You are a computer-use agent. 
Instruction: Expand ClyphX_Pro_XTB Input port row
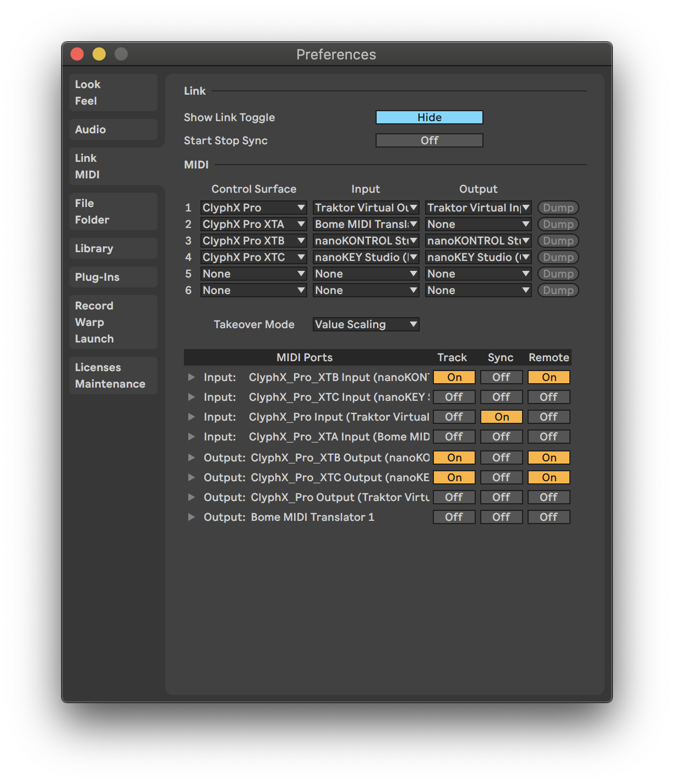(x=191, y=377)
